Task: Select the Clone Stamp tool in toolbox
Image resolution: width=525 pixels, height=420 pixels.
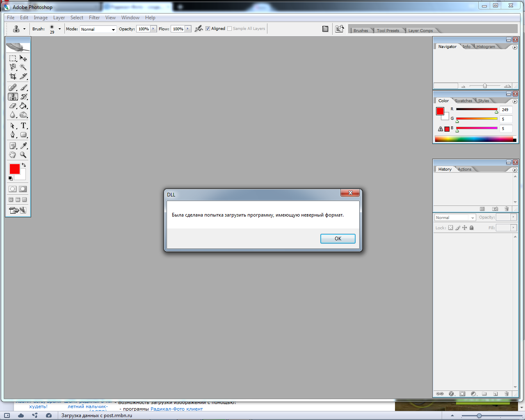Action: (x=13, y=97)
